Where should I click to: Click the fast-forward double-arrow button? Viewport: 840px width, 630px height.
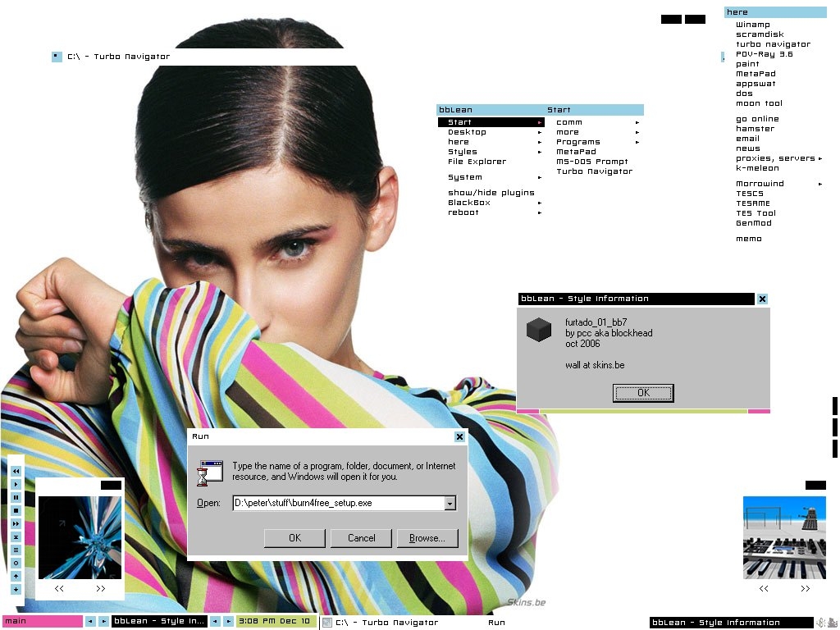pos(16,524)
